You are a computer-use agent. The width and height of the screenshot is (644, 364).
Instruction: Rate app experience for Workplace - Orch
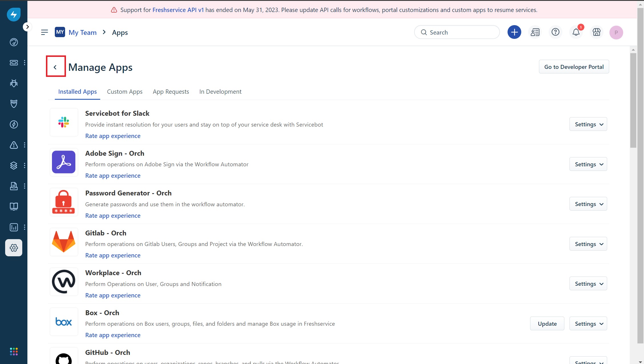113,295
